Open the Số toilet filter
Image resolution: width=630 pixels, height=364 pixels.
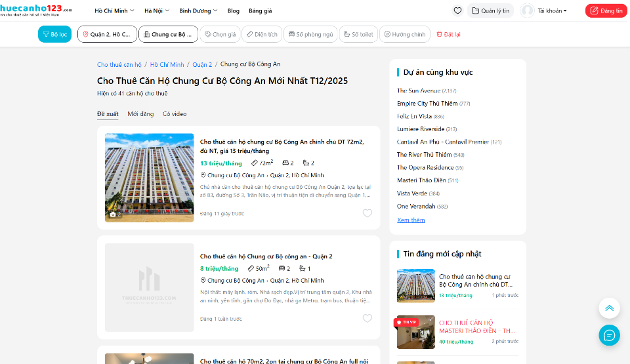[x=358, y=34]
